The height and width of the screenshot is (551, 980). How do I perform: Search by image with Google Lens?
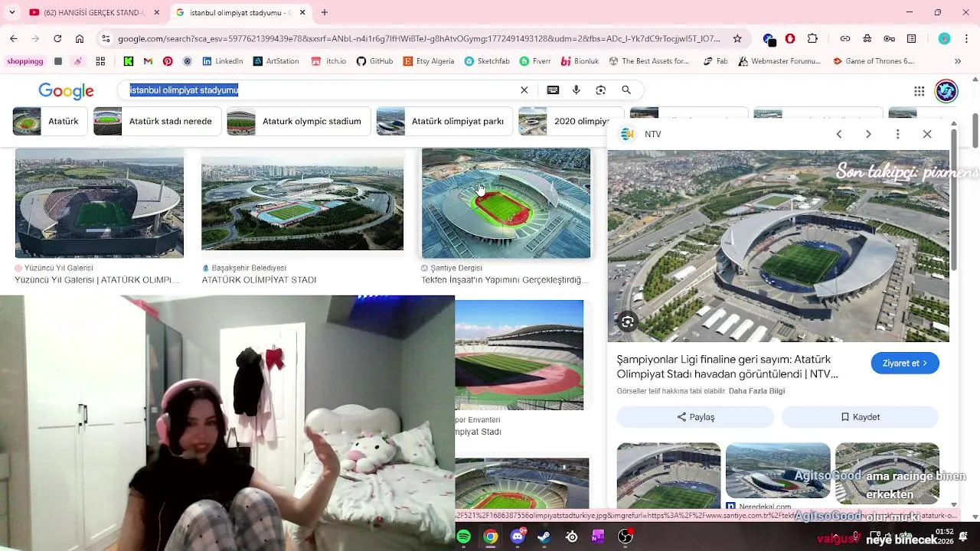pos(601,90)
